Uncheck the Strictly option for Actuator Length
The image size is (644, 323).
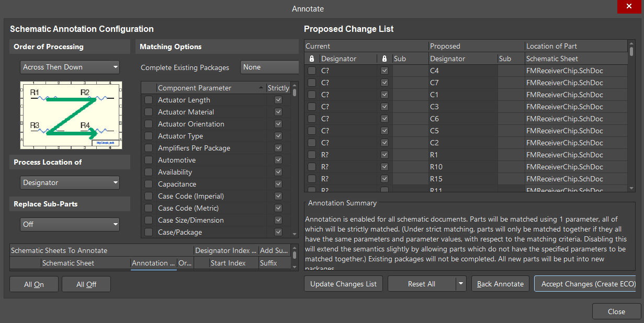click(x=278, y=100)
